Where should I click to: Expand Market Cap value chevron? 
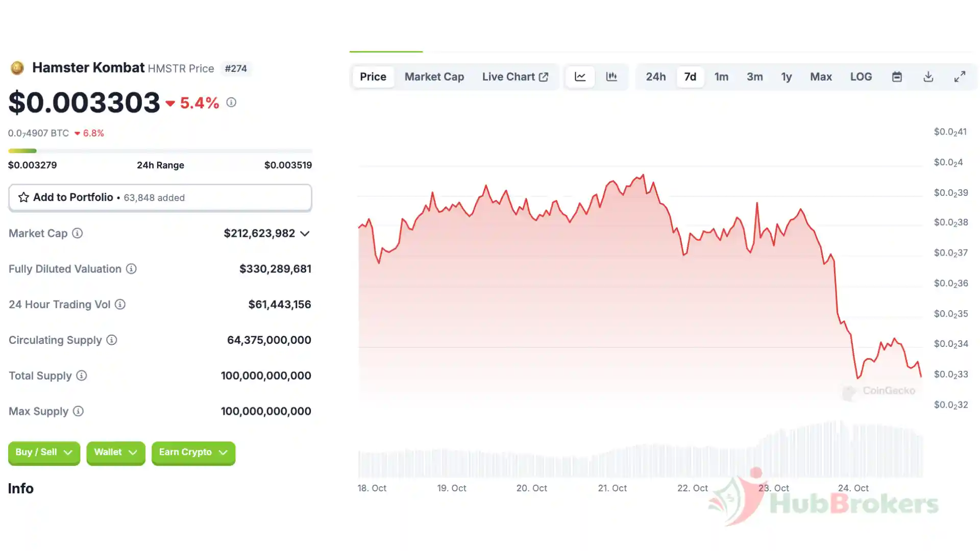click(305, 234)
